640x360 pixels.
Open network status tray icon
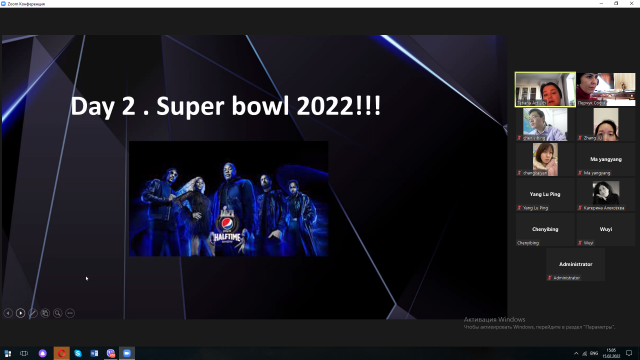pos(584,353)
